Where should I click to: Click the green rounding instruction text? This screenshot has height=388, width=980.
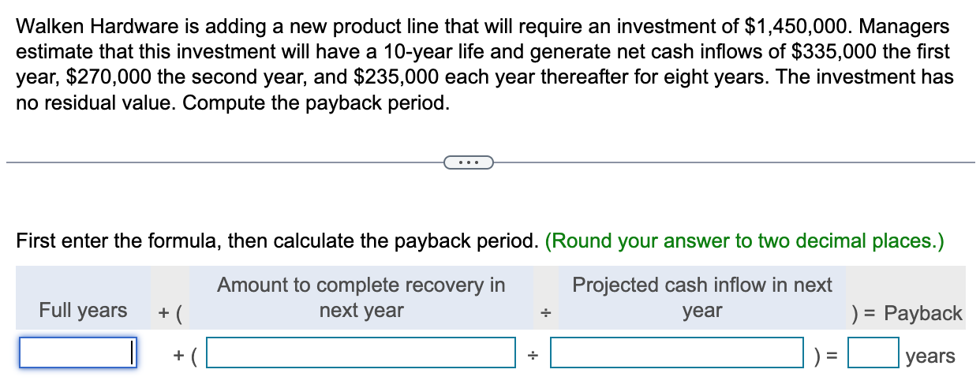click(744, 241)
